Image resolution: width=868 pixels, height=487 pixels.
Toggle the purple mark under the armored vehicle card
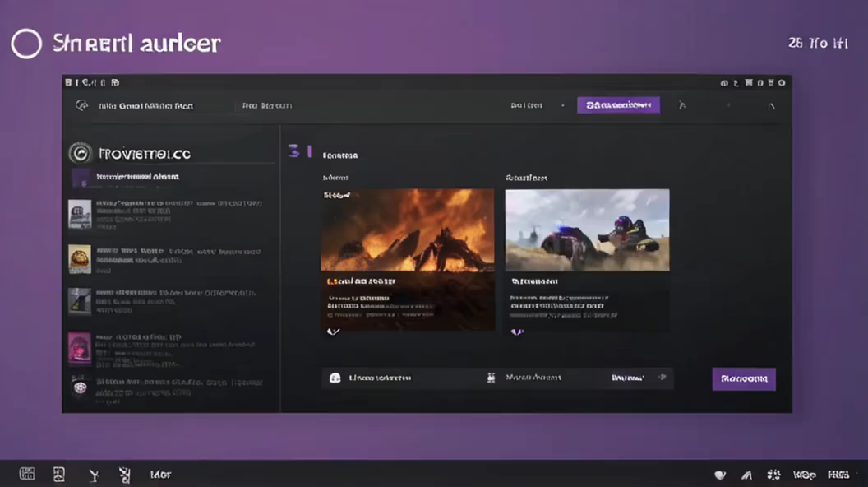[x=516, y=332]
